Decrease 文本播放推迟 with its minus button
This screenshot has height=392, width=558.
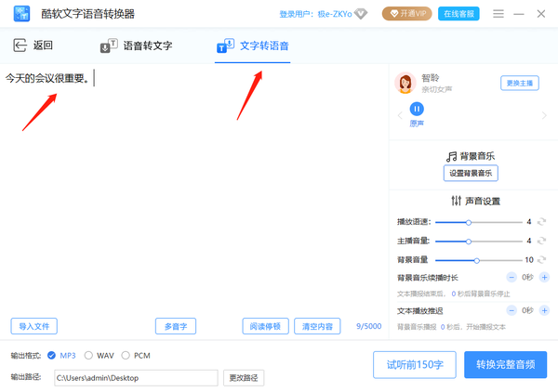(511, 310)
